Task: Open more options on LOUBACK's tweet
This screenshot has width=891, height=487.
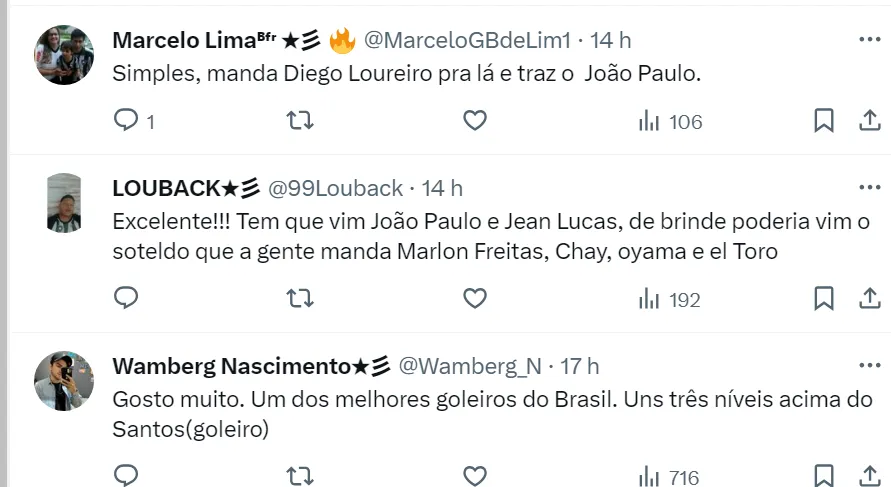Action: click(x=869, y=187)
